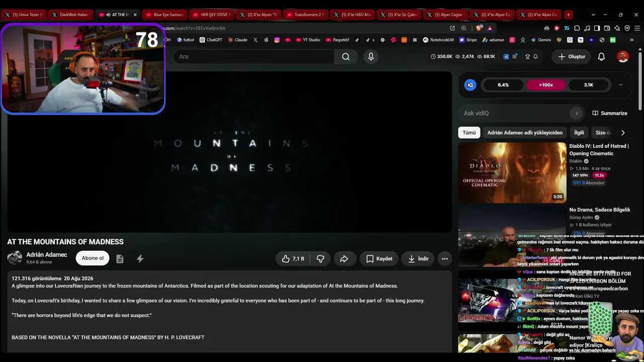The image size is (644, 362).
Task: Open the ChatGPT bookmark
Action: click(211, 40)
